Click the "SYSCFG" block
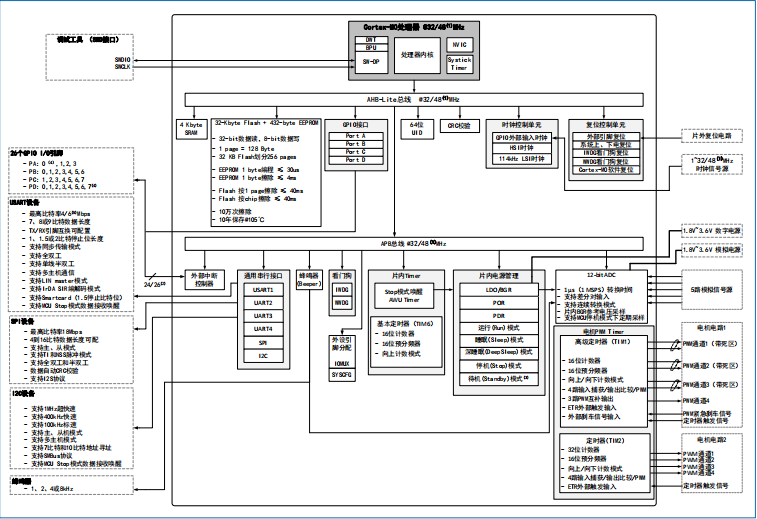Screen dimensions: 757x519 [x=342, y=375]
